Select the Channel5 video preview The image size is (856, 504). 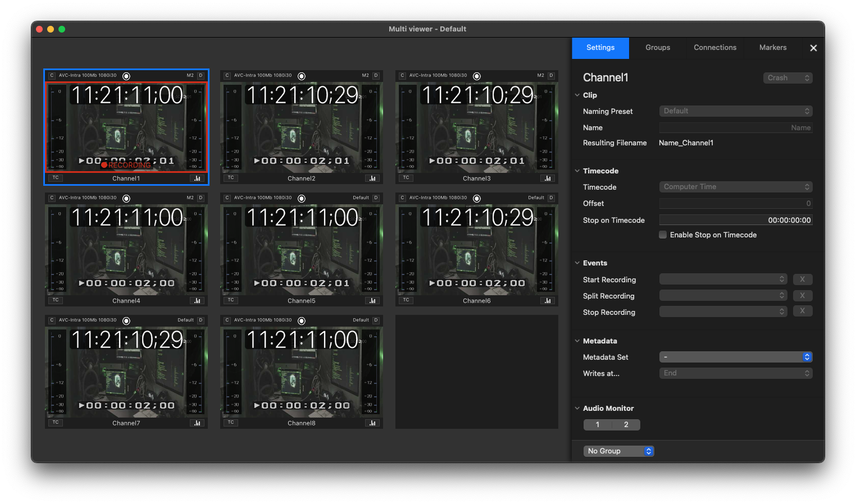302,250
